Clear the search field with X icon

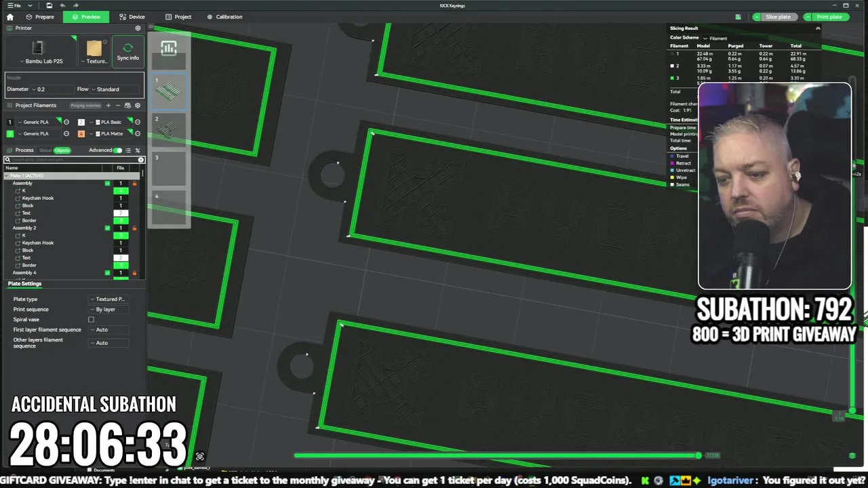click(141, 160)
